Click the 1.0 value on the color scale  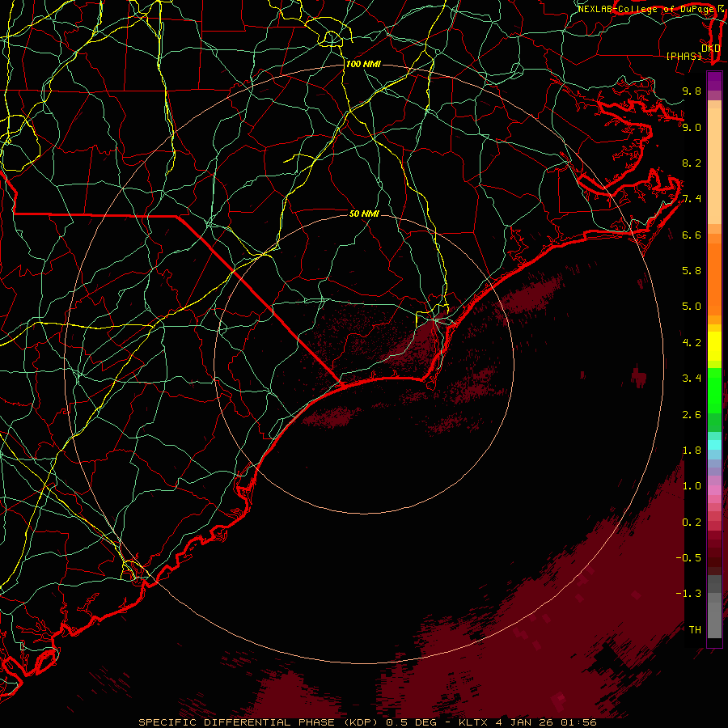[x=692, y=486]
